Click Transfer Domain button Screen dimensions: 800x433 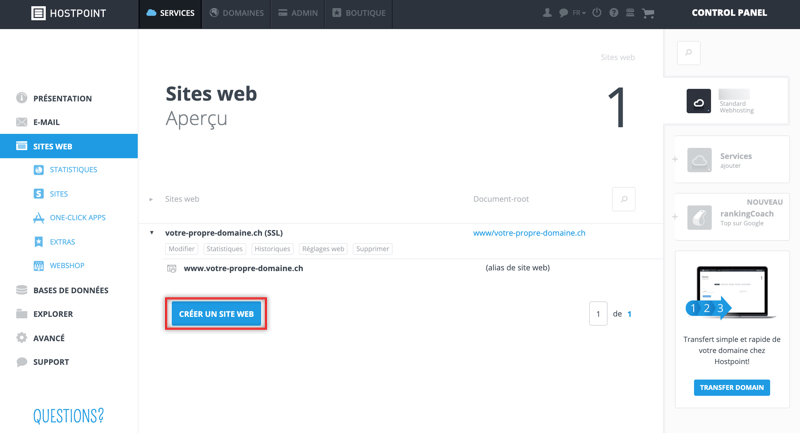[732, 388]
